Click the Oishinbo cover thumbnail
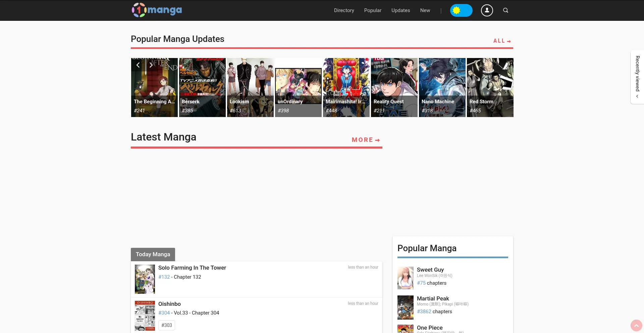Image resolution: width=644 pixels, height=333 pixels. tap(145, 316)
